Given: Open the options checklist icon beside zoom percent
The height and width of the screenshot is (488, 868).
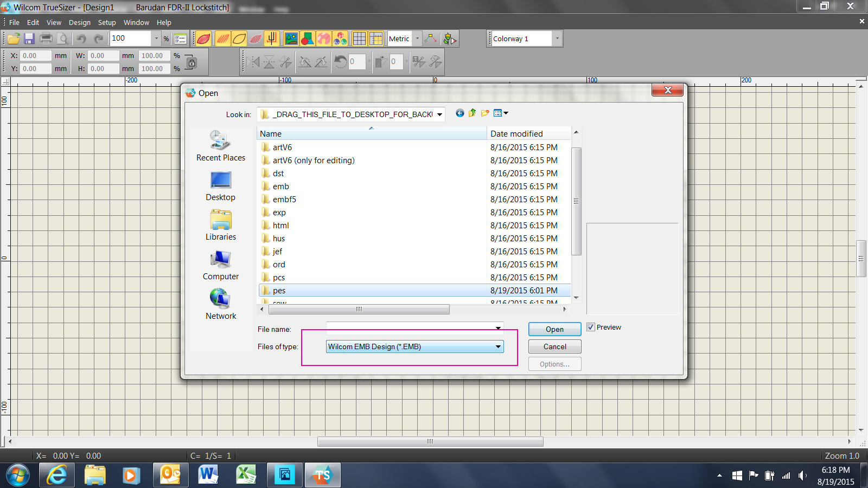Looking at the screenshot, I should coord(181,38).
